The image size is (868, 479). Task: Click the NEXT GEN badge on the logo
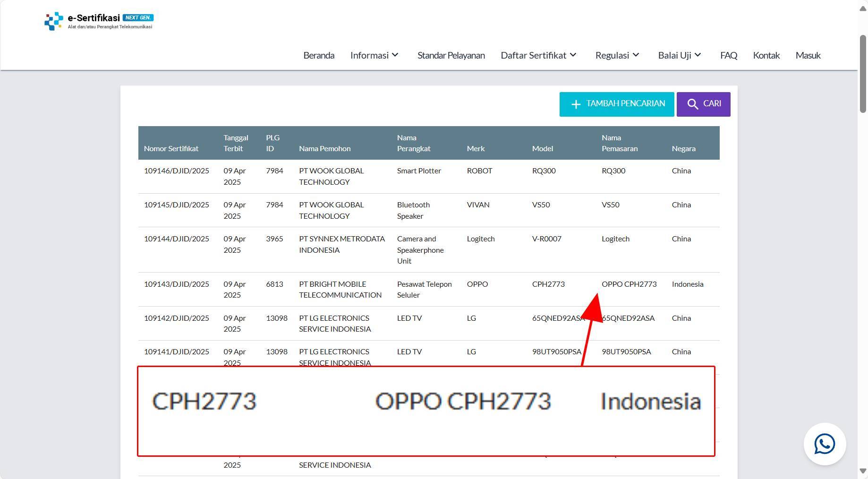[x=137, y=17]
